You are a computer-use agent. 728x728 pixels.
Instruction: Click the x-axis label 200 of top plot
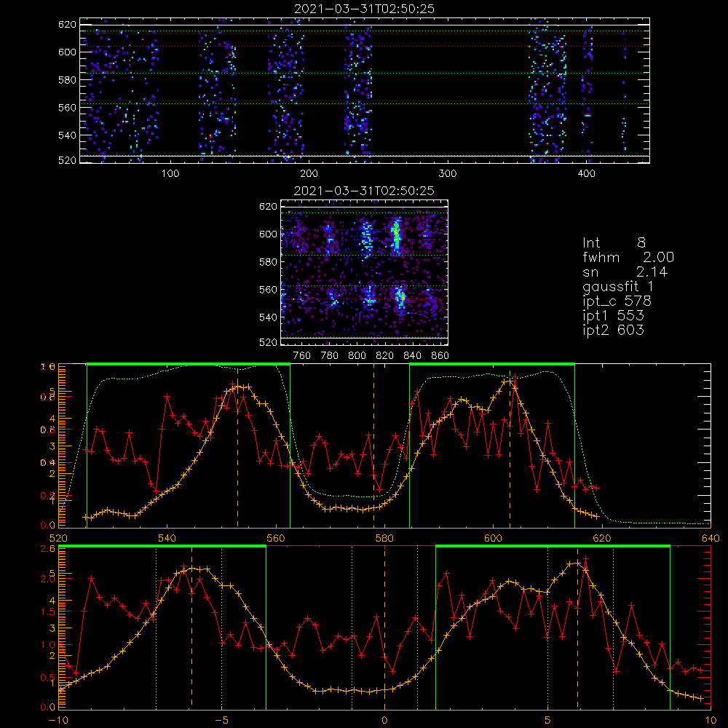point(309,174)
